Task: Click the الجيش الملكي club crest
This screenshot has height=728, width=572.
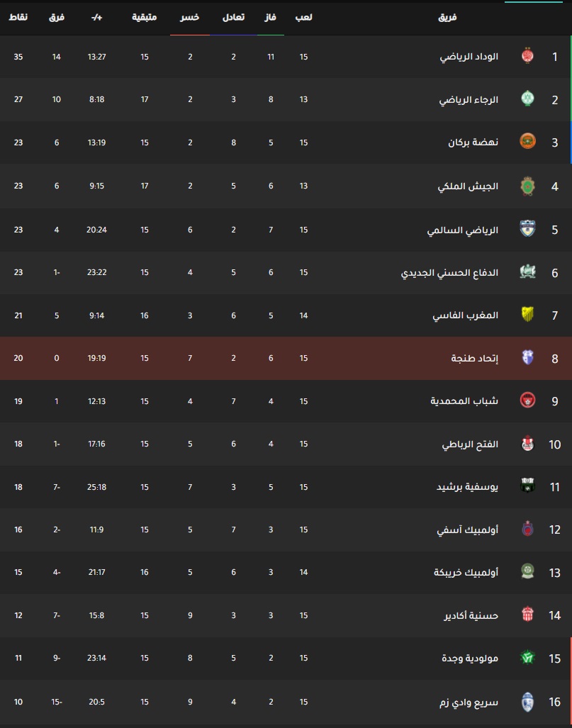Action: coord(527,186)
